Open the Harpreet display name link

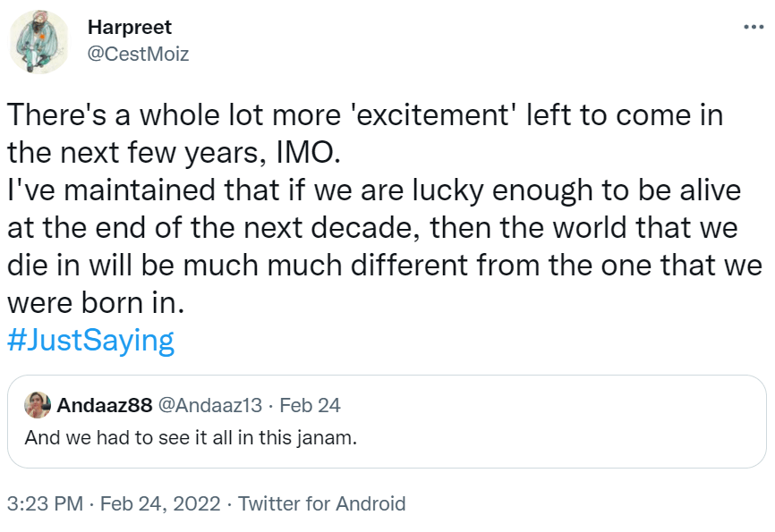point(130,27)
